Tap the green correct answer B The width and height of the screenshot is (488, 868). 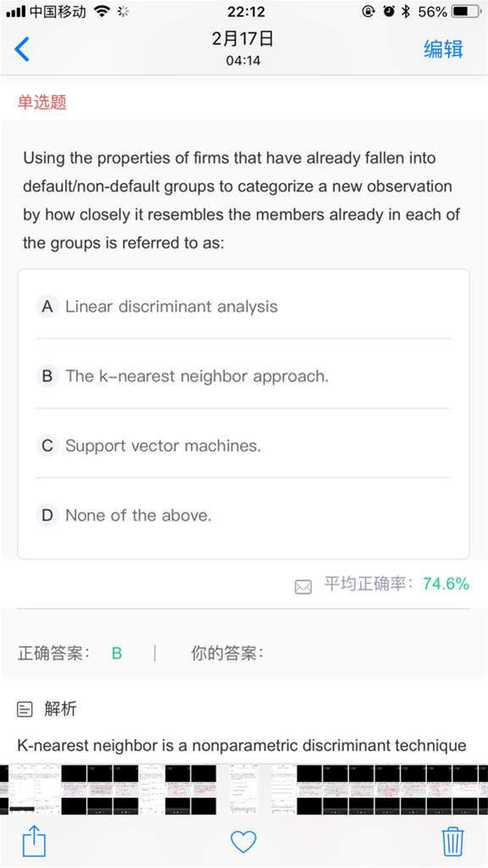(117, 654)
